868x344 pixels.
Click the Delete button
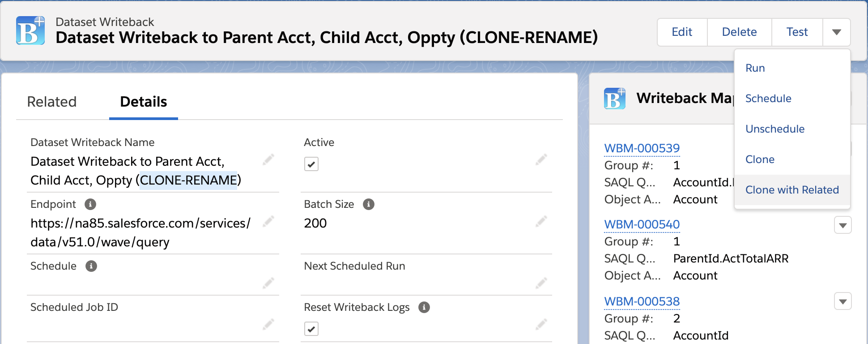pos(739,32)
